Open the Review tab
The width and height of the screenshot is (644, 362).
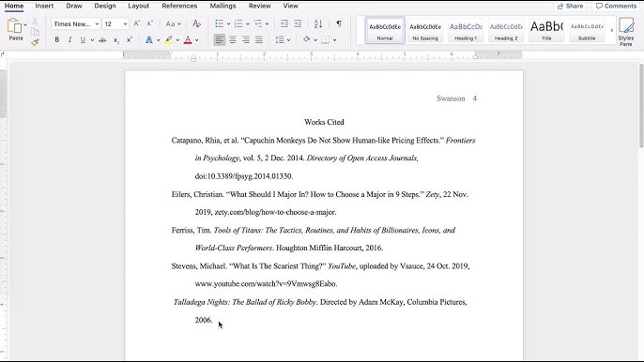point(259,6)
